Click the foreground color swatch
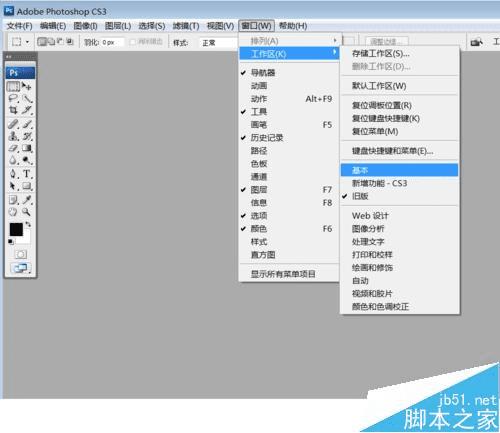This screenshot has width=500, height=433. tap(16, 229)
